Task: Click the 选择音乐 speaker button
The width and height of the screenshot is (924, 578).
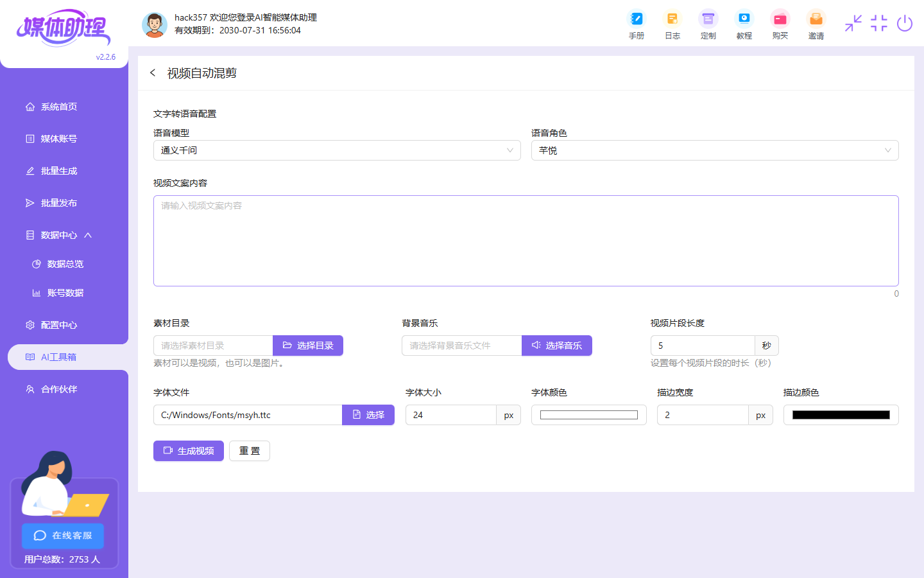Action: [x=556, y=346]
